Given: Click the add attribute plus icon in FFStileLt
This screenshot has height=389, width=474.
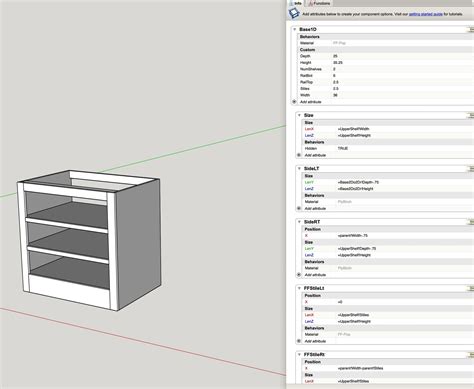Looking at the screenshot, I should pyautogui.click(x=299, y=341).
